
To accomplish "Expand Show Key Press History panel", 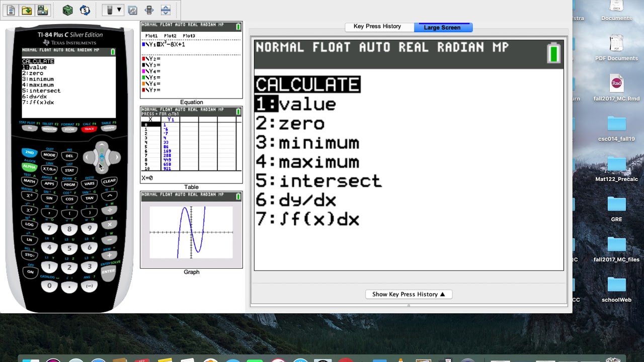I will (409, 294).
